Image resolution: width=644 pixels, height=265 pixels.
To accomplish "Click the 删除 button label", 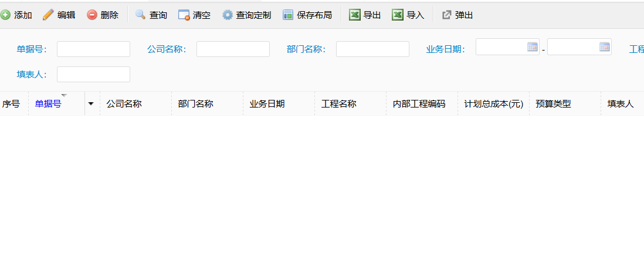I will 109,16.
